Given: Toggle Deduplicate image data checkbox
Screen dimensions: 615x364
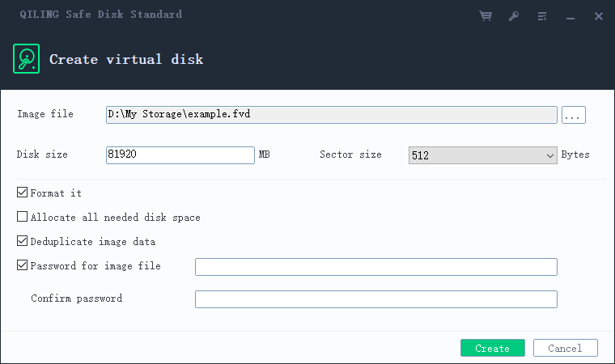Looking at the screenshot, I should [23, 241].
